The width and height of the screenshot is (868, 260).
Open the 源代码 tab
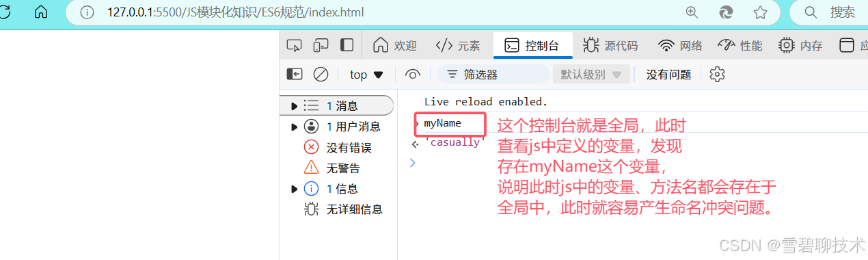click(x=610, y=45)
